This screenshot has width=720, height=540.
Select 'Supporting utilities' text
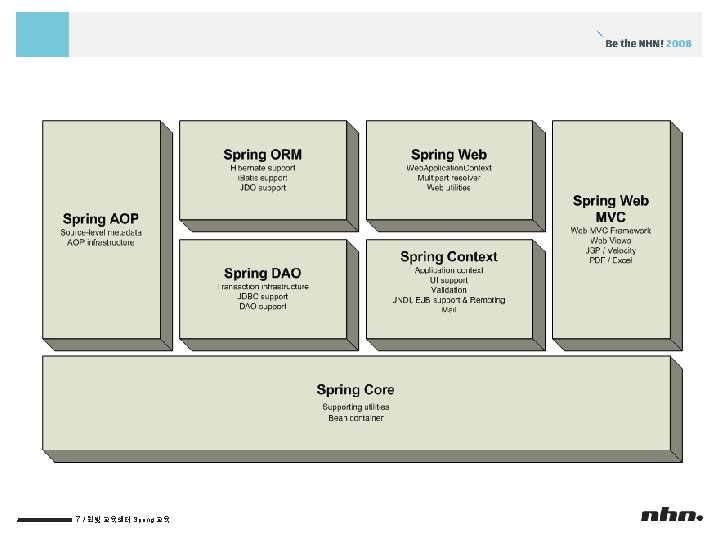356,407
